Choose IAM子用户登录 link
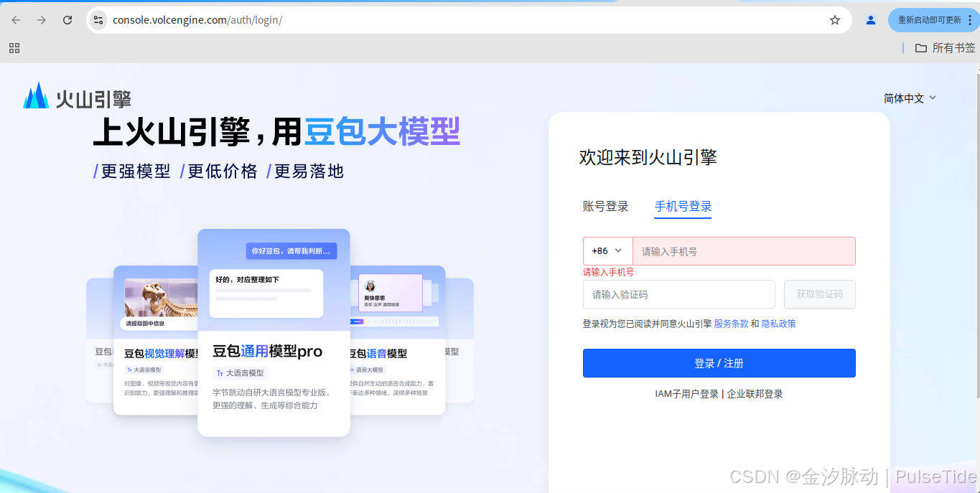Image resolution: width=980 pixels, height=493 pixels. tap(686, 394)
